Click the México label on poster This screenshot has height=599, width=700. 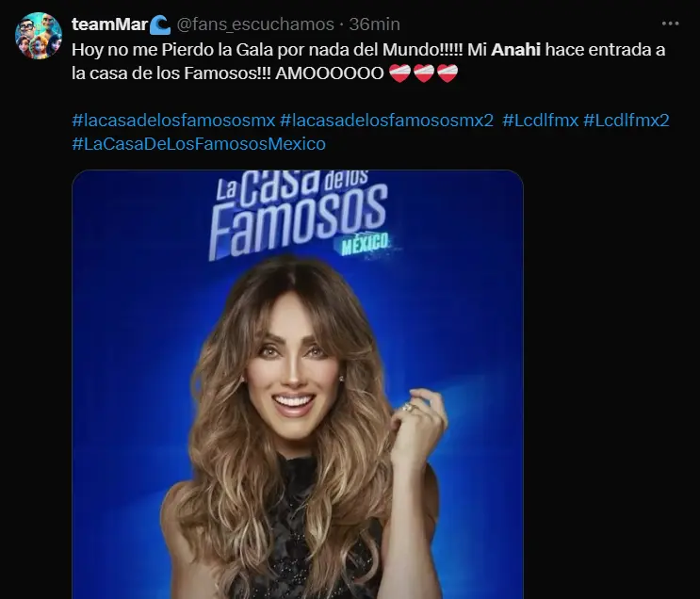click(366, 244)
